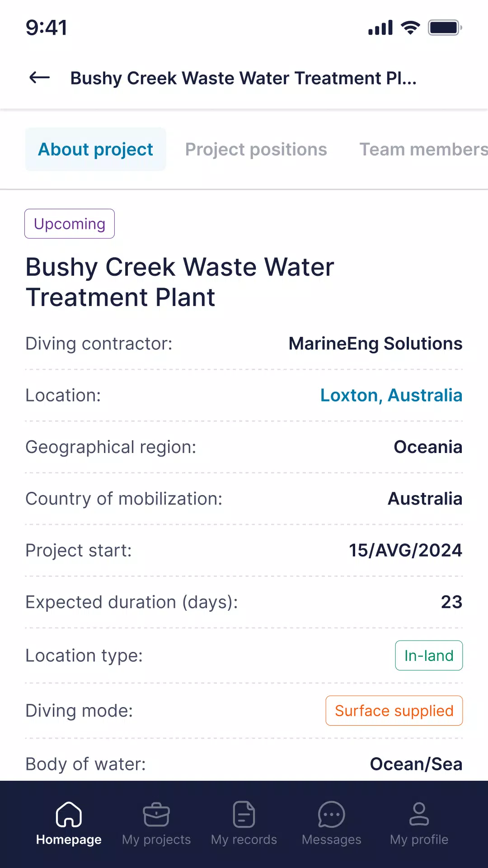This screenshot has height=868, width=488.
Task: Open My profile person icon
Action: [419, 814]
